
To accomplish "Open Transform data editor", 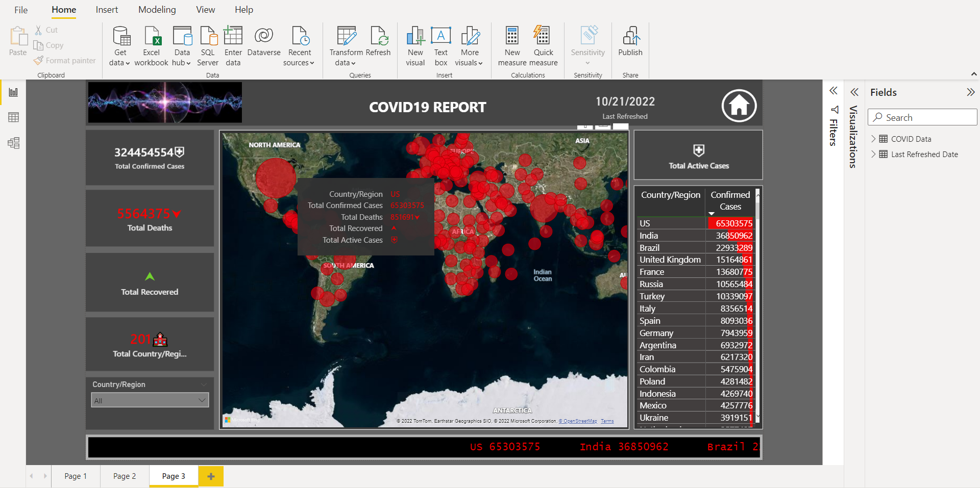I will click(x=346, y=46).
